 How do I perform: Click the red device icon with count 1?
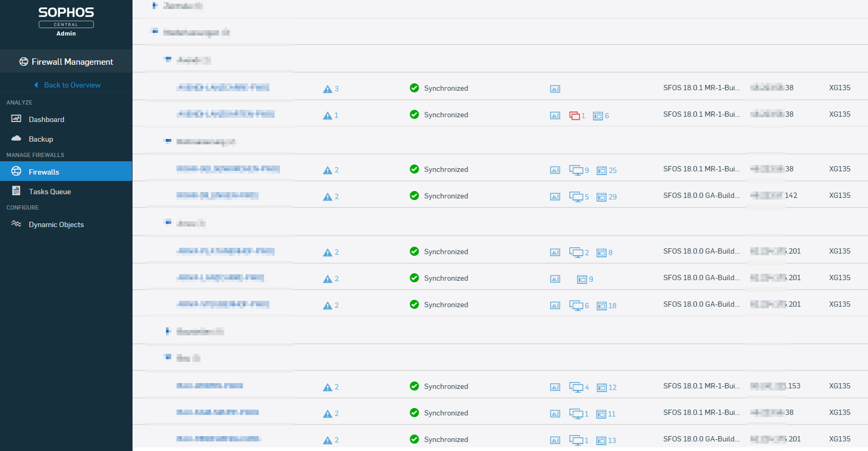(574, 115)
